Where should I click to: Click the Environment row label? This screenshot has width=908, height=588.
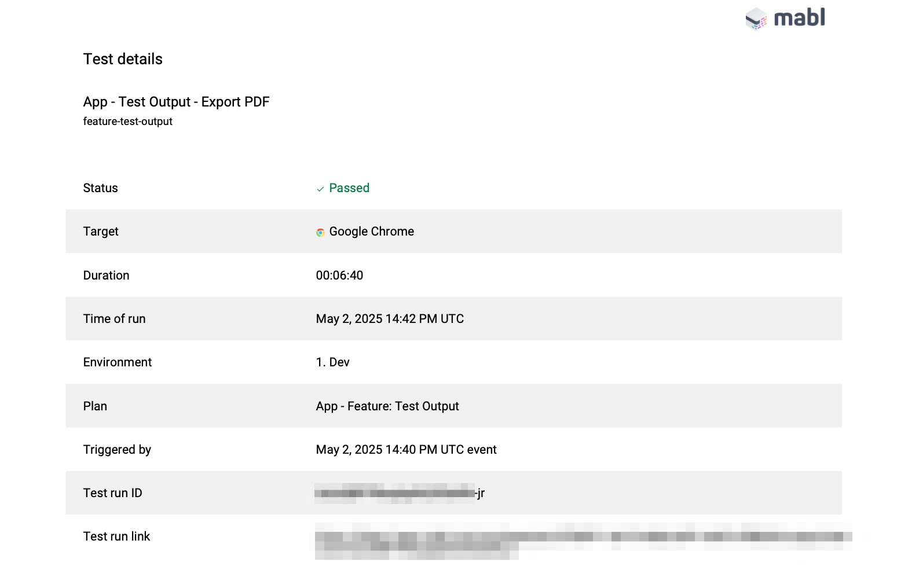[x=117, y=362]
